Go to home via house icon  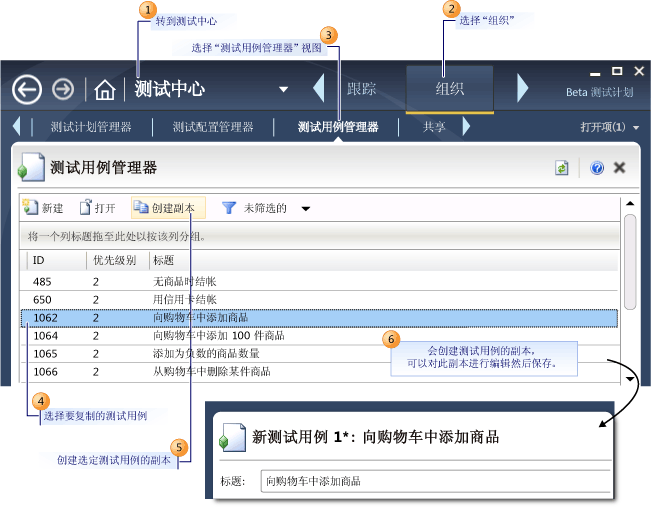tap(104, 90)
